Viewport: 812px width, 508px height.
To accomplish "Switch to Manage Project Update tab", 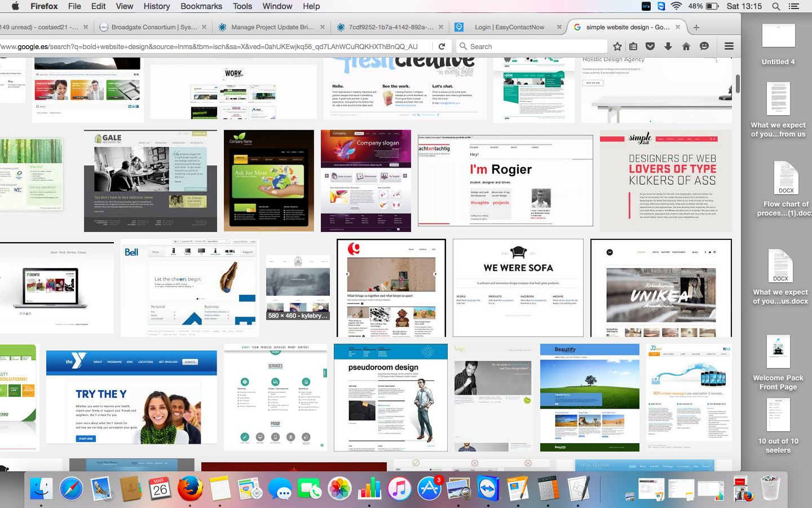I will click(x=272, y=27).
